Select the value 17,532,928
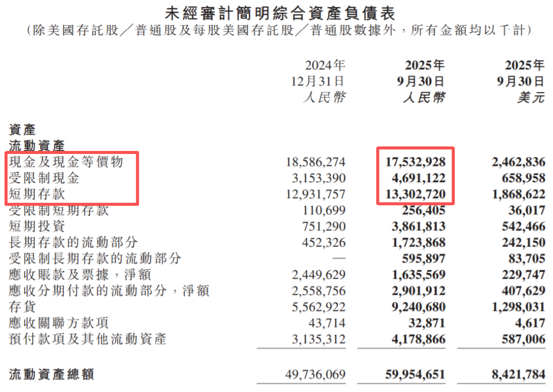Image resolution: width=553 pixels, height=392 pixels. pyautogui.click(x=415, y=162)
